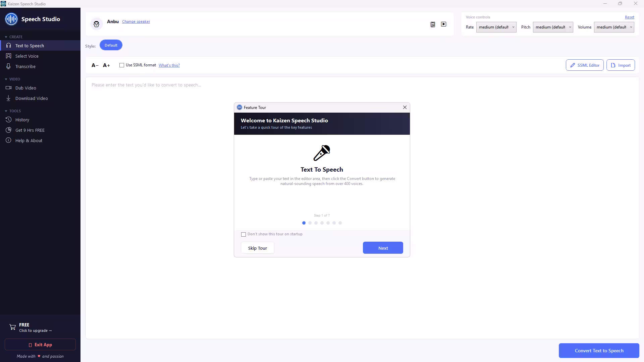This screenshot has width=644, height=362.
Task: Click the Anbu speaker avatar icon
Action: (x=97, y=24)
